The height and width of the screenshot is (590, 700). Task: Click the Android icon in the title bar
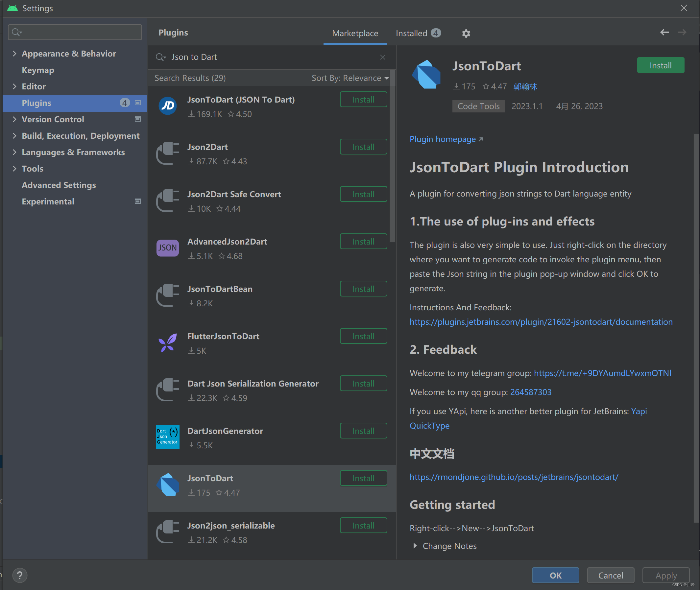pos(12,8)
